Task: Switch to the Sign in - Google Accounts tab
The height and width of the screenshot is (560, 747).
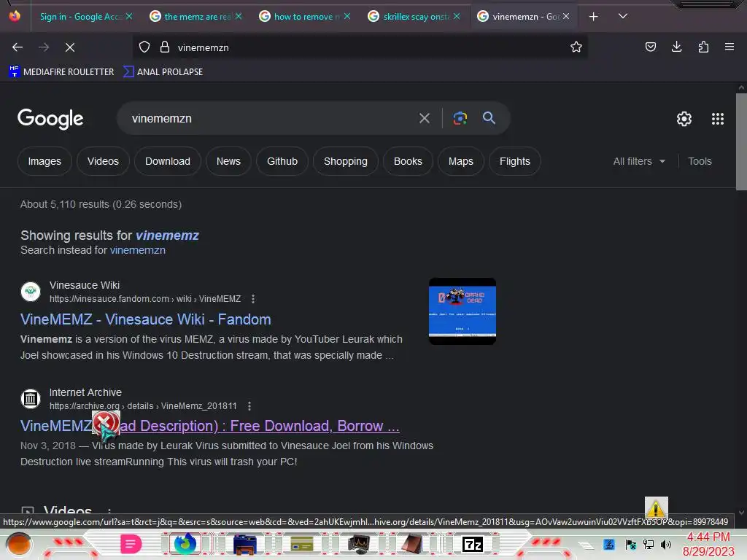Action: pyautogui.click(x=80, y=17)
